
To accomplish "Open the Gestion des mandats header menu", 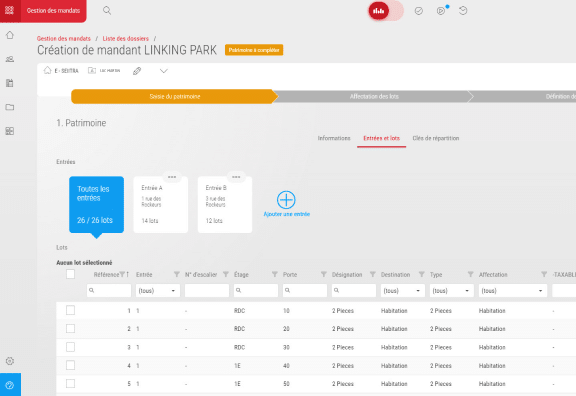I will [53, 11].
